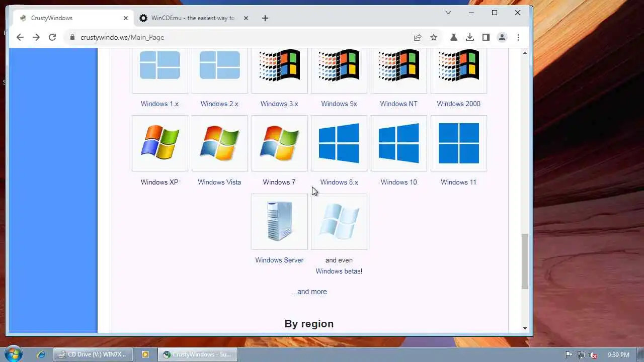644x362 pixels.
Task: Open the Windows Server text link
Action: point(279,260)
